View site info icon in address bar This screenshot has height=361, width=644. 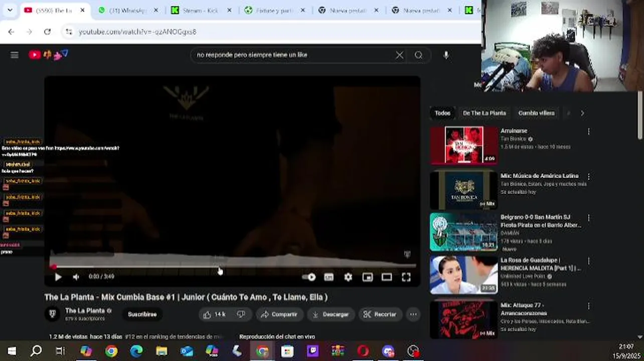69,32
